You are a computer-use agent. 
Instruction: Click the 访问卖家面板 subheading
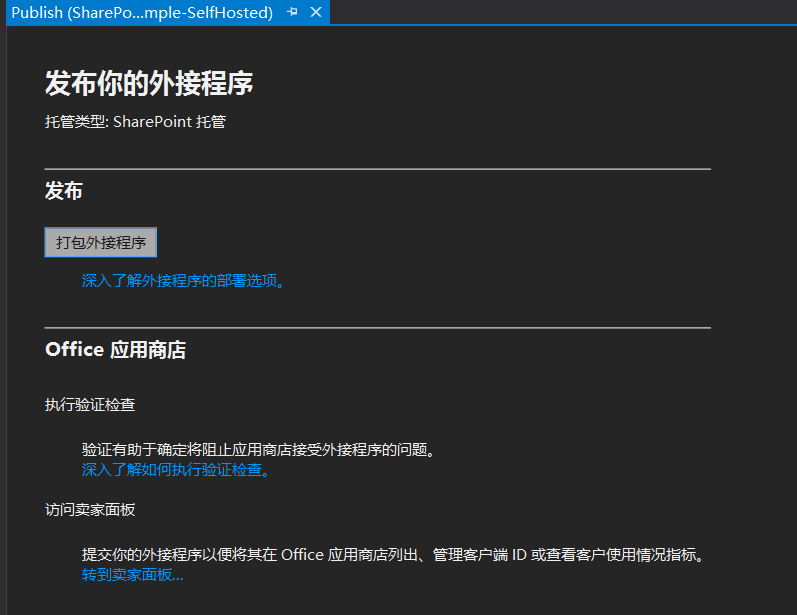tap(90, 509)
